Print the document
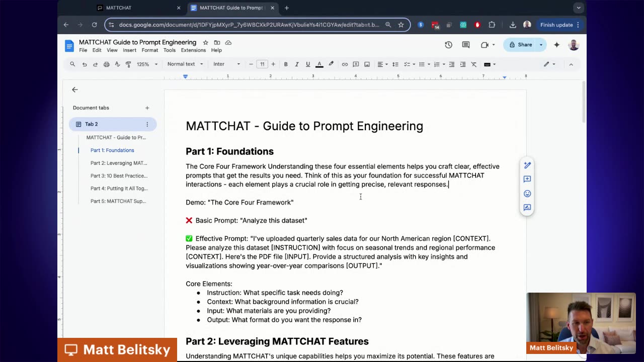Viewport: 644px width, 362px height. [x=106, y=64]
